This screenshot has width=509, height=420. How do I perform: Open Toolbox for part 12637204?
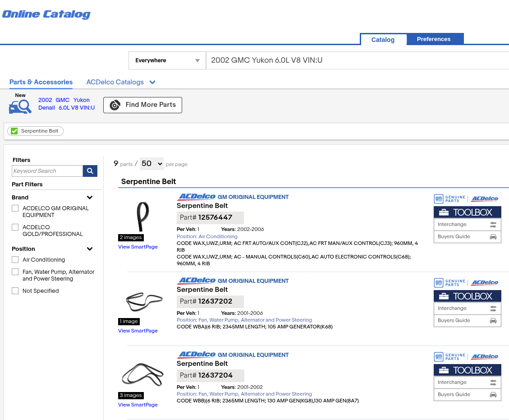tap(467, 370)
